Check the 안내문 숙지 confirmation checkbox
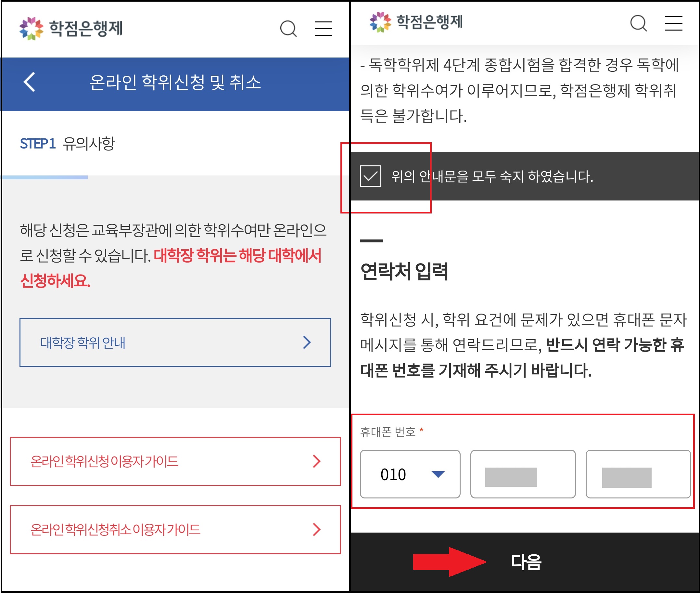Screen dimensions: 700x593 [x=370, y=176]
